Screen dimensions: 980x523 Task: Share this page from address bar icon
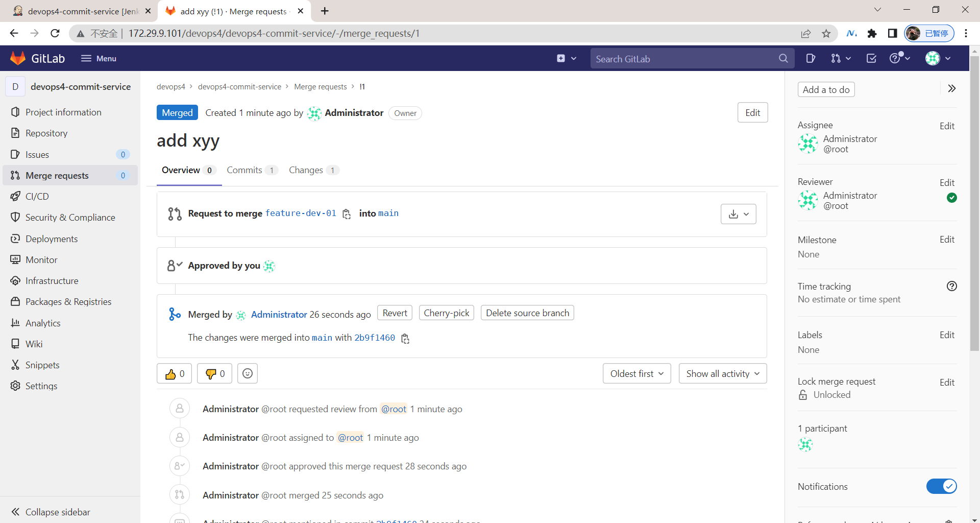point(806,33)
